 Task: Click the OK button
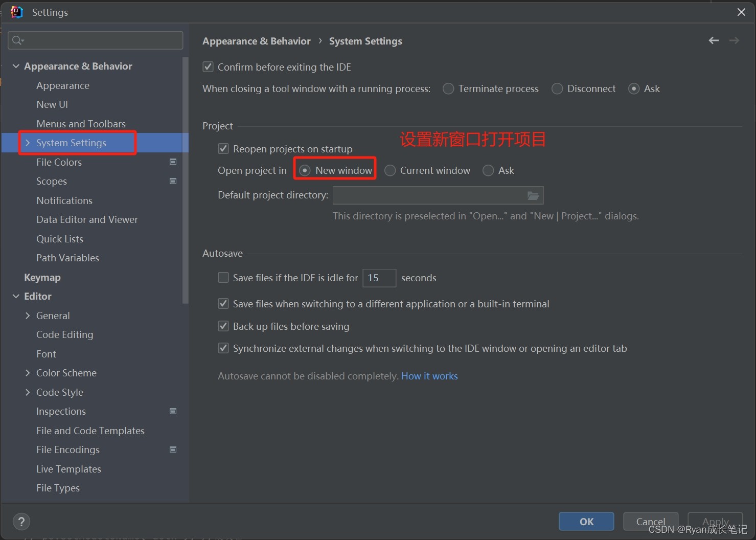586,522
